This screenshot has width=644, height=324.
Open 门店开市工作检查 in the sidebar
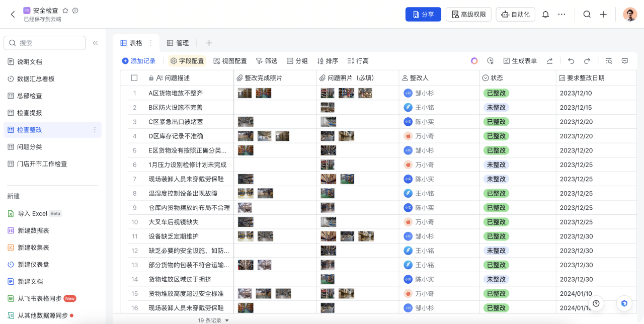pyautogui.click(x=52, y=164)
